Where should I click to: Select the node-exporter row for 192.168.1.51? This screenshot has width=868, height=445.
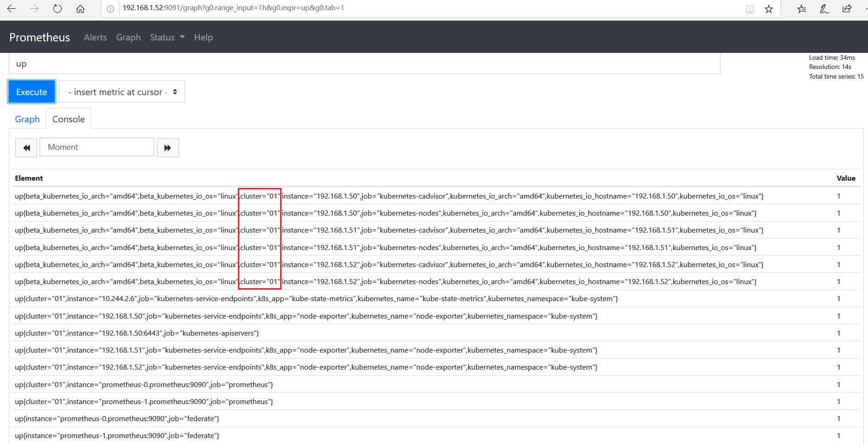(x=436, y=350)
